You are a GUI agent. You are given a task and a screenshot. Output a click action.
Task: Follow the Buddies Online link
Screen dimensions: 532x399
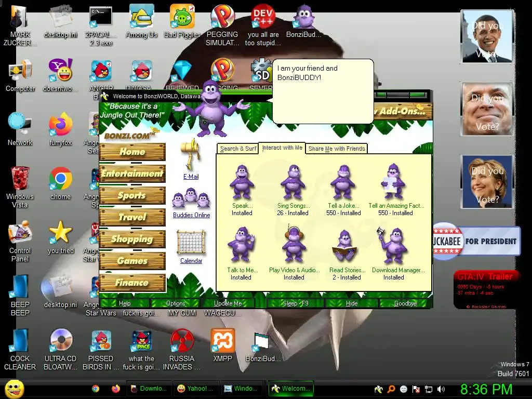[x=191, y=215]
